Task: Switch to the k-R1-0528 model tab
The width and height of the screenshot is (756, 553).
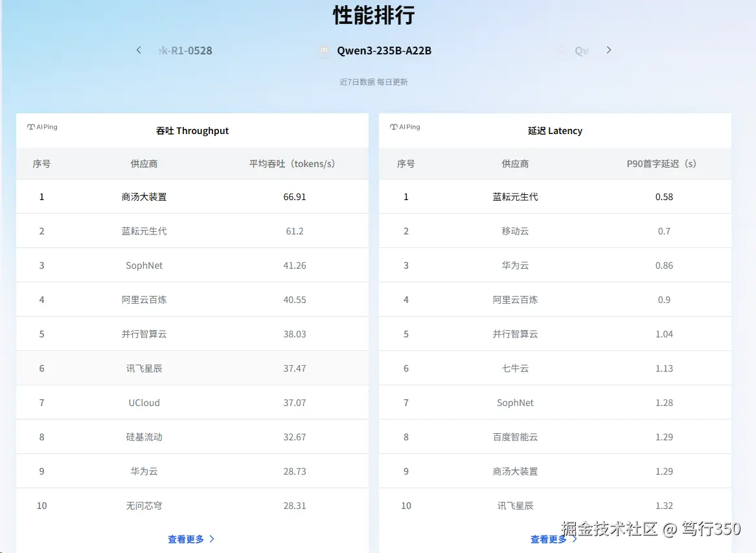Action: [x=186, y=51]
